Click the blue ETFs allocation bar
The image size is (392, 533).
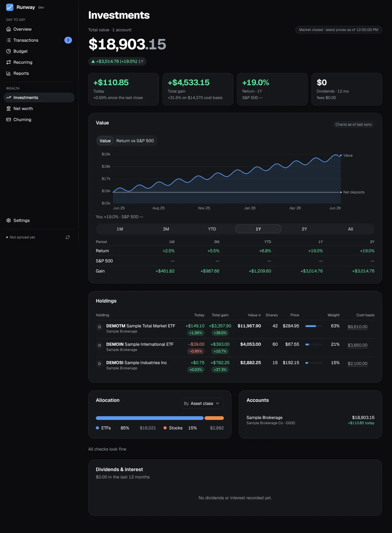tap(150, 418)
